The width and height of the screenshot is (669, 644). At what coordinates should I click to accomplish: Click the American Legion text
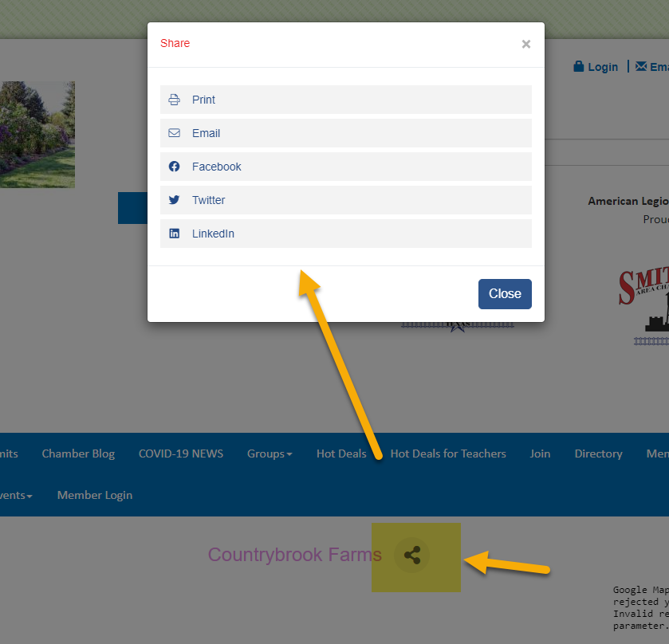click(x=628, y=202)
